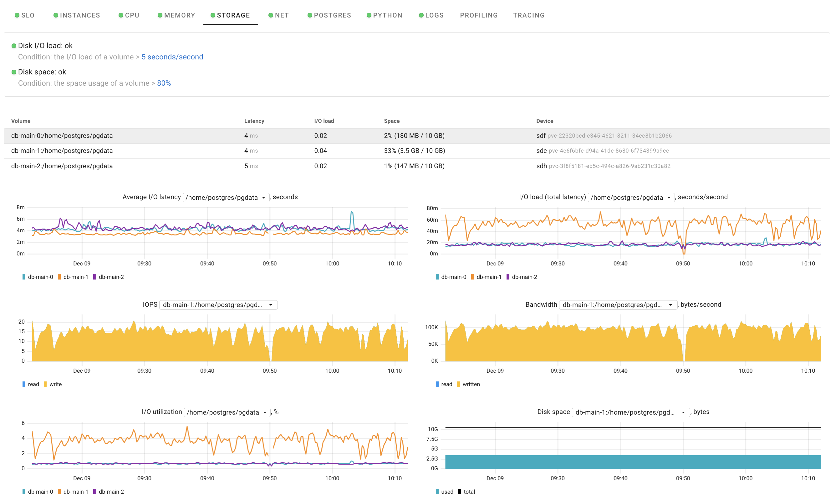Click the Space column header
Image resolution: width=836 pixels, height=504 pixels.
tap(391, 121)
